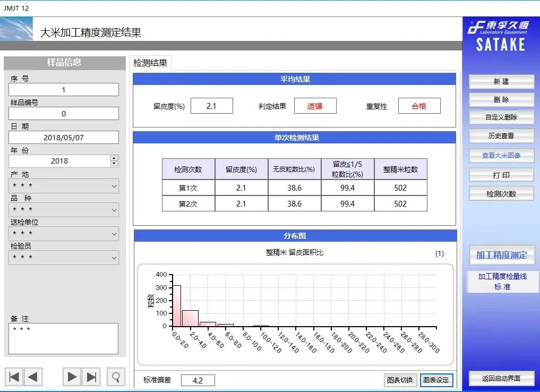Increase year with spinner up arrow
Image resolution: width=540 pixels, height=392 pixels.
point(114,158)
